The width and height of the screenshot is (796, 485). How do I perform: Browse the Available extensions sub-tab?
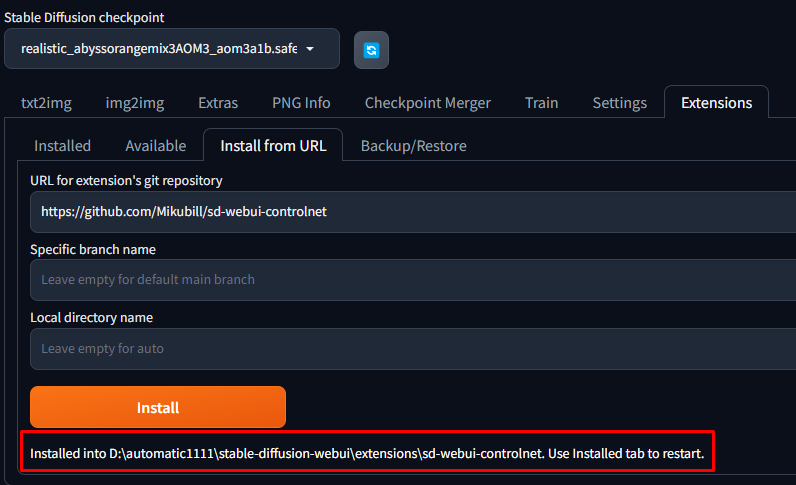tap(155, 146)
